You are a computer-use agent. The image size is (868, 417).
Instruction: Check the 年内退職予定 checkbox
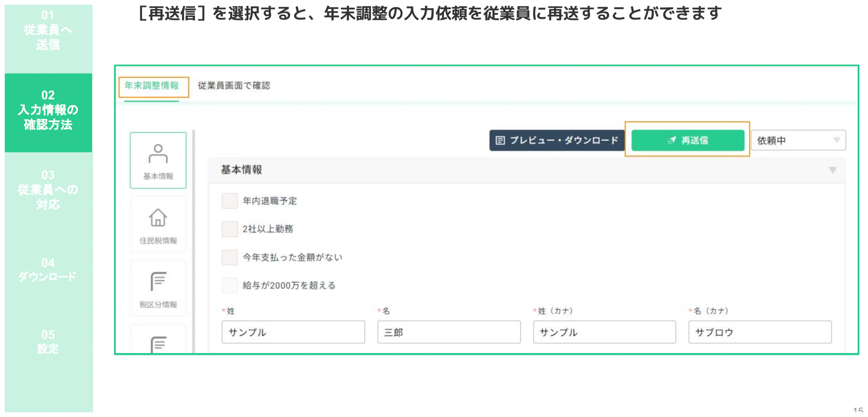tap(229, 201)
